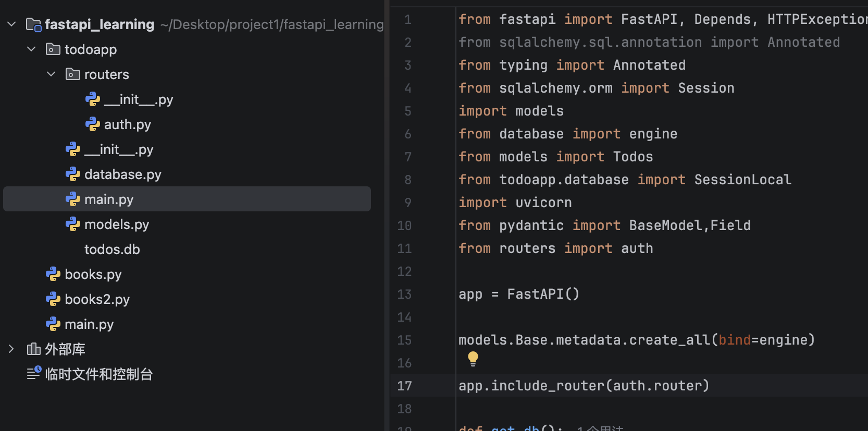This screenshot has height=431, width=868.
Task: Click line number 13 in gutter
Action: [404, 294]
